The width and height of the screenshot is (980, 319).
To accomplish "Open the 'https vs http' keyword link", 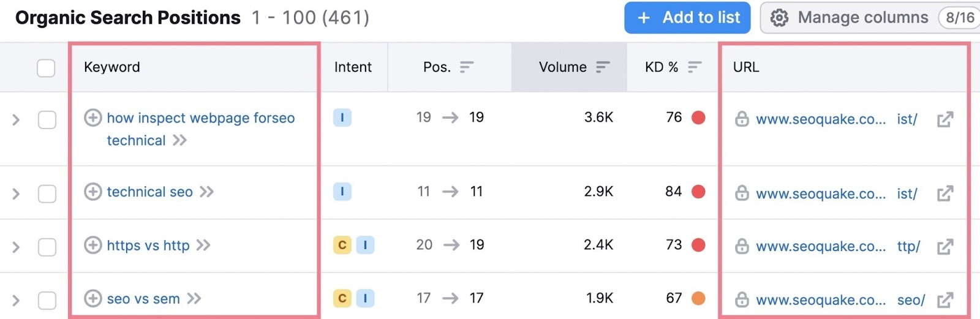I will tap(148, 246).
